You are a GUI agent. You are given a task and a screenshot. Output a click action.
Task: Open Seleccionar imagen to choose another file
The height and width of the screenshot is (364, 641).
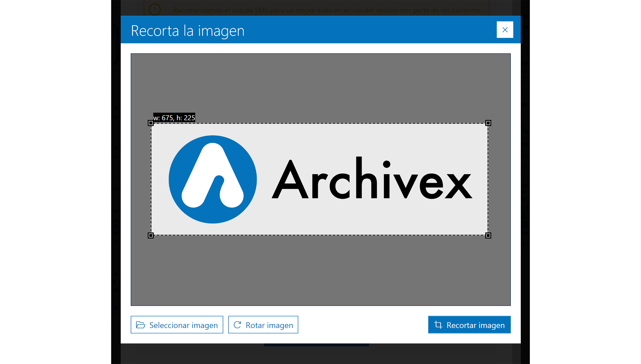pos(177,325)
